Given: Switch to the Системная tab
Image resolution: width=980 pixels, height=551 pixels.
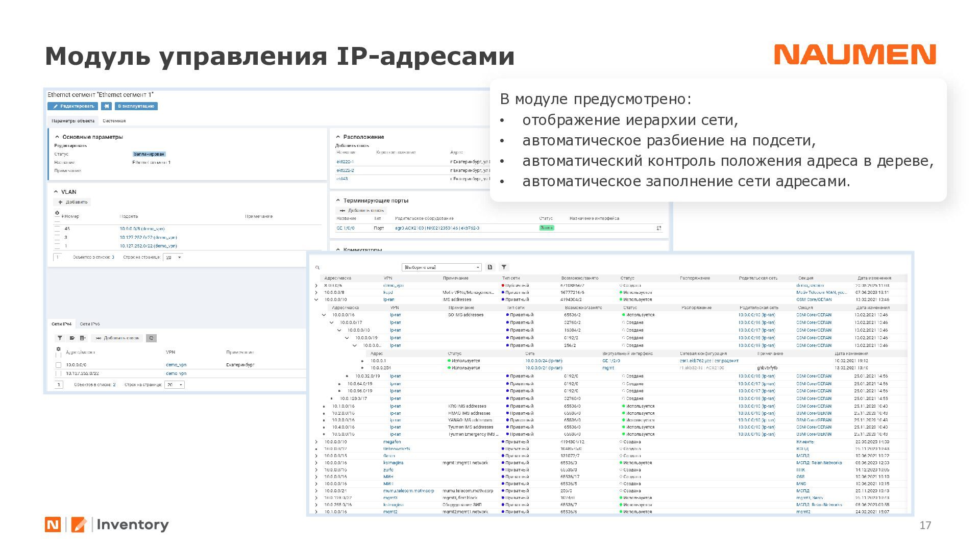Looking at the screenshot, I should coord(114,121).
